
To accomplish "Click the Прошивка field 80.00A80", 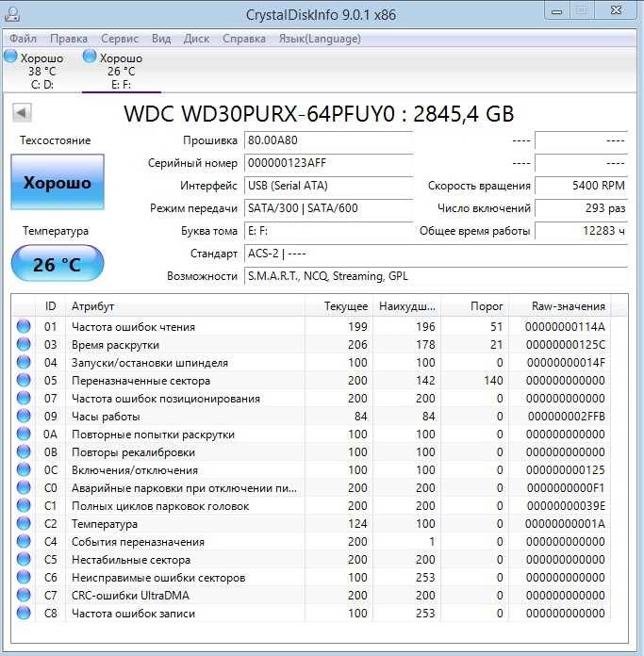I will tap(328, 140).
